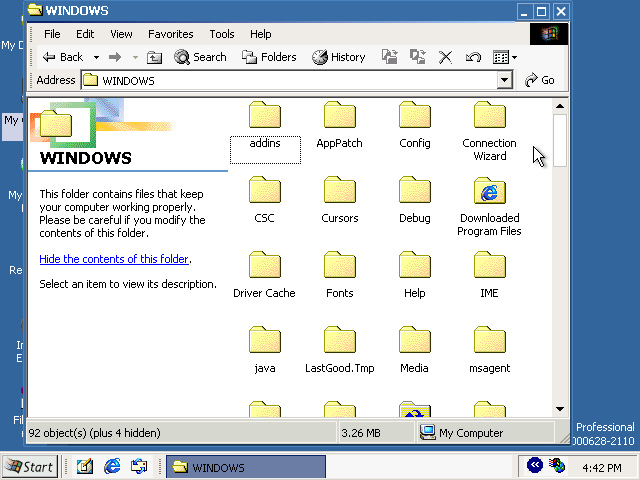Select the IME folder

click(489, 276)
